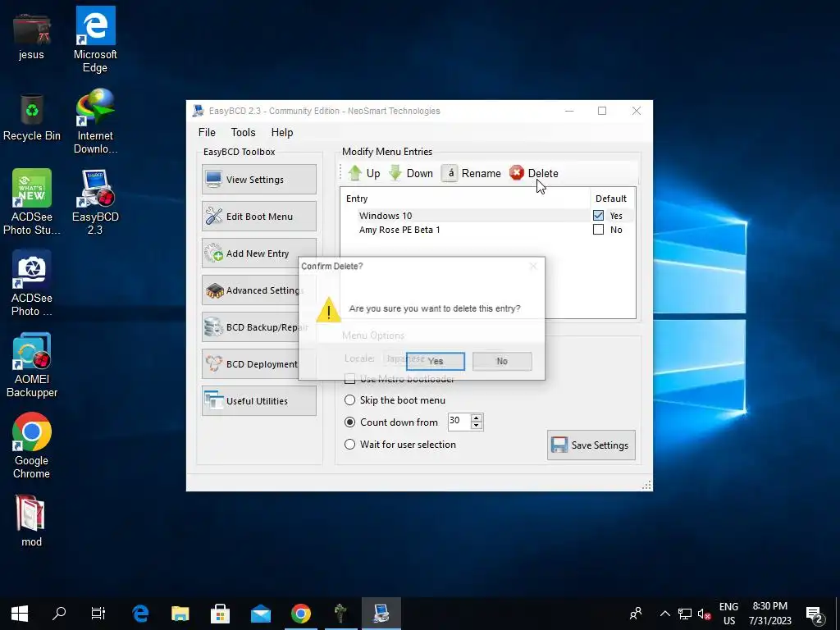
Task: Click the Default column header
Action: pyautogui.click(x=612, y=199)
